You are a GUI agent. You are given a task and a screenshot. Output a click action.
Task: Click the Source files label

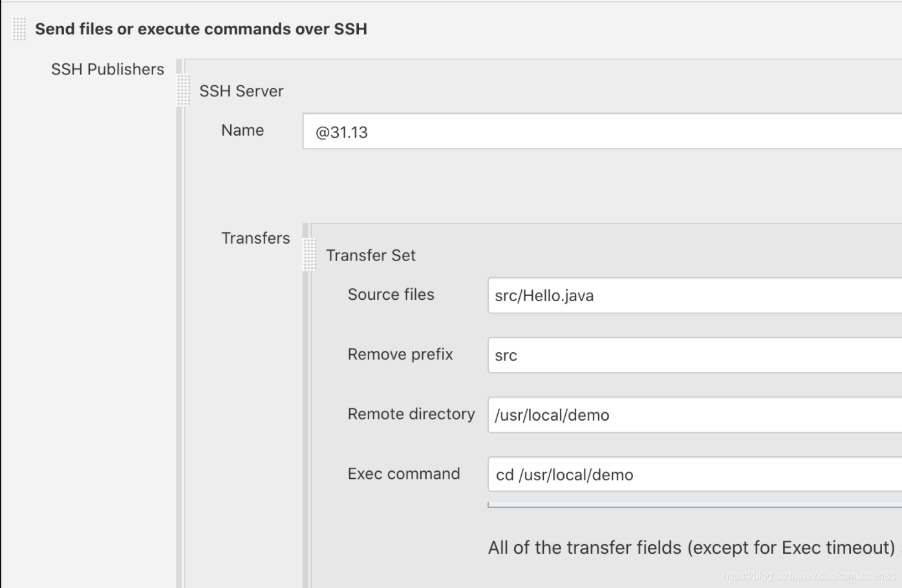point(391,294)
